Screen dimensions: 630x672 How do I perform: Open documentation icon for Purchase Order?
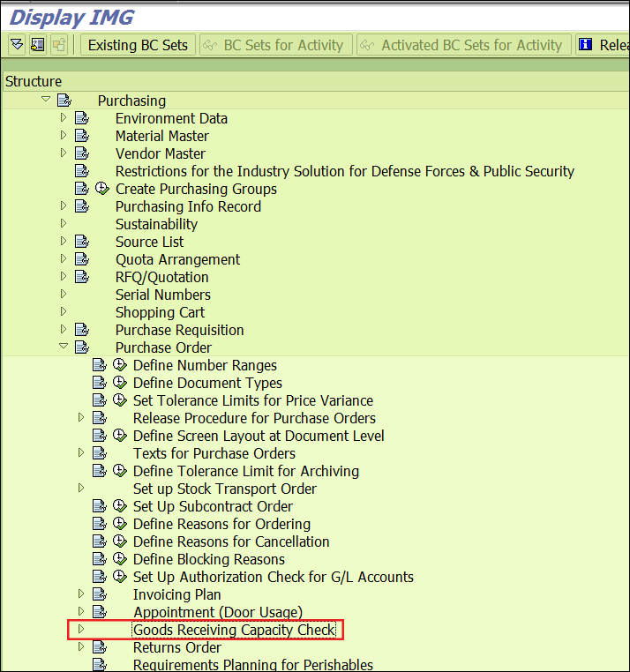82,347
